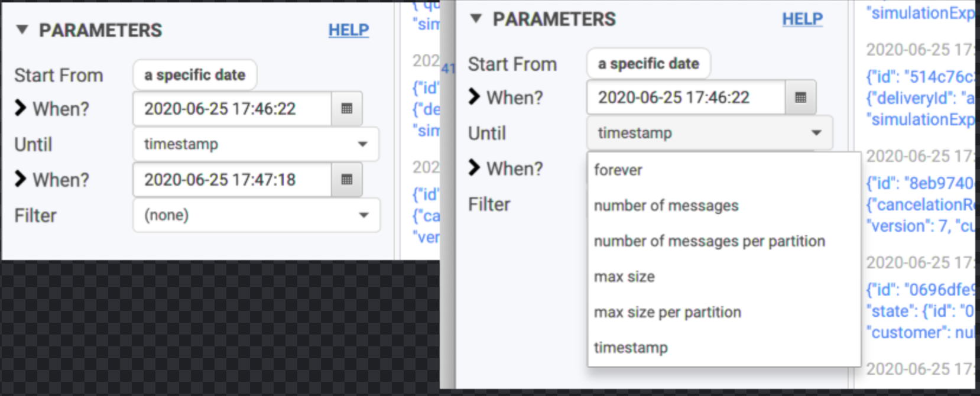Collapse PARAMETERS section in right panel
This screenshot has width=980, height=396.
point(476,18)
